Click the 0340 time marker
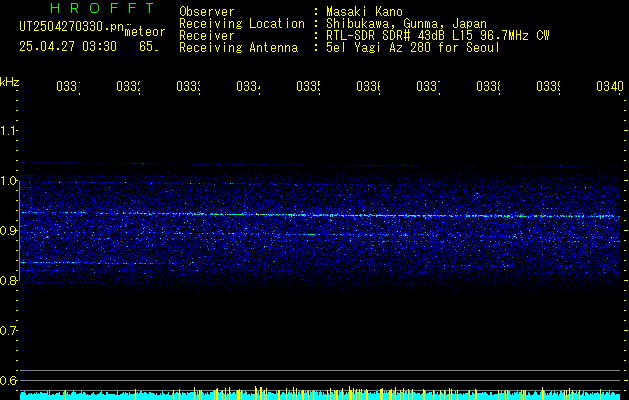The width and height of the screenshot is (629, 400). [610, 86]
